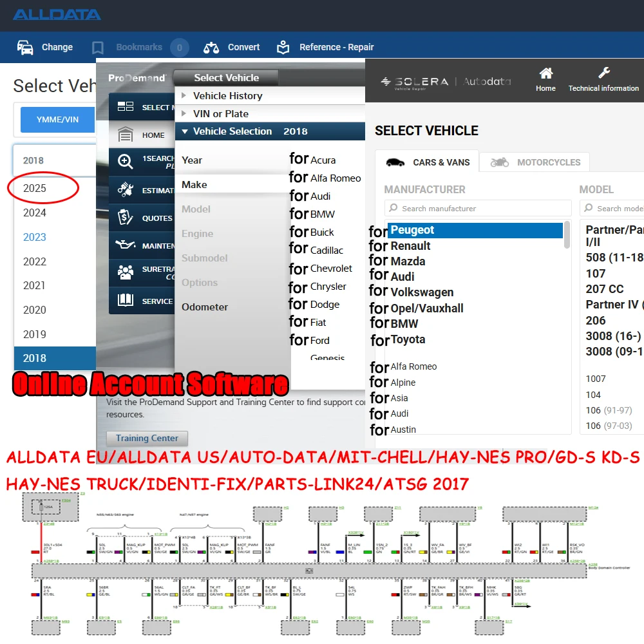
Task: Open the 1Search magnifier icon in ProDemand
Action: click(126, 162)
